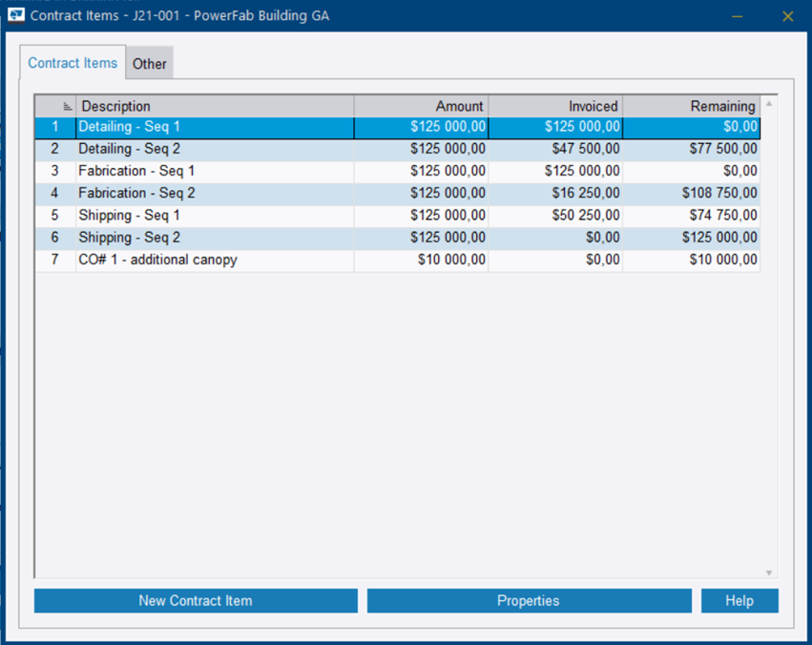Click the scrollbar down arrow in table
Viewport: 812px width, 645px height.
click(x=769, y=572)
